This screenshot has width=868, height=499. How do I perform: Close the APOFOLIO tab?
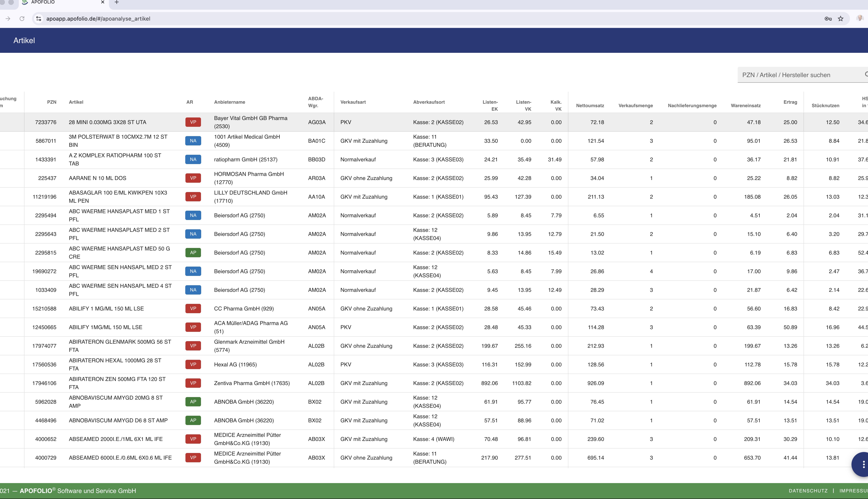(103, 2)
